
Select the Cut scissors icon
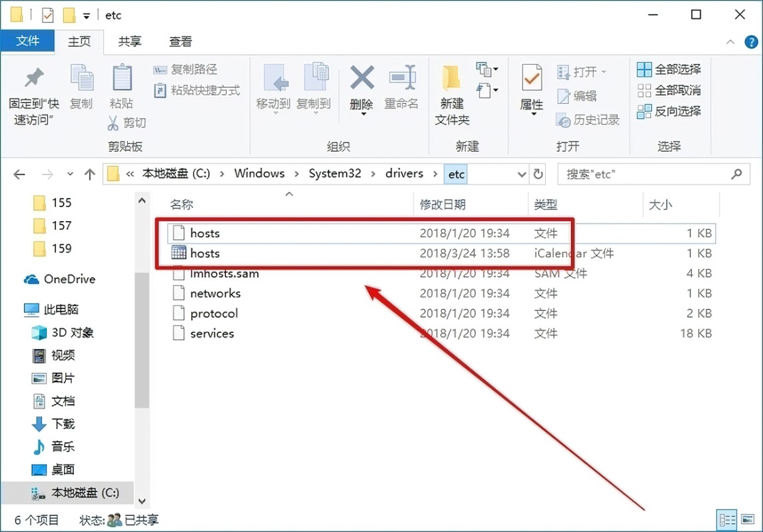(113, 123)
